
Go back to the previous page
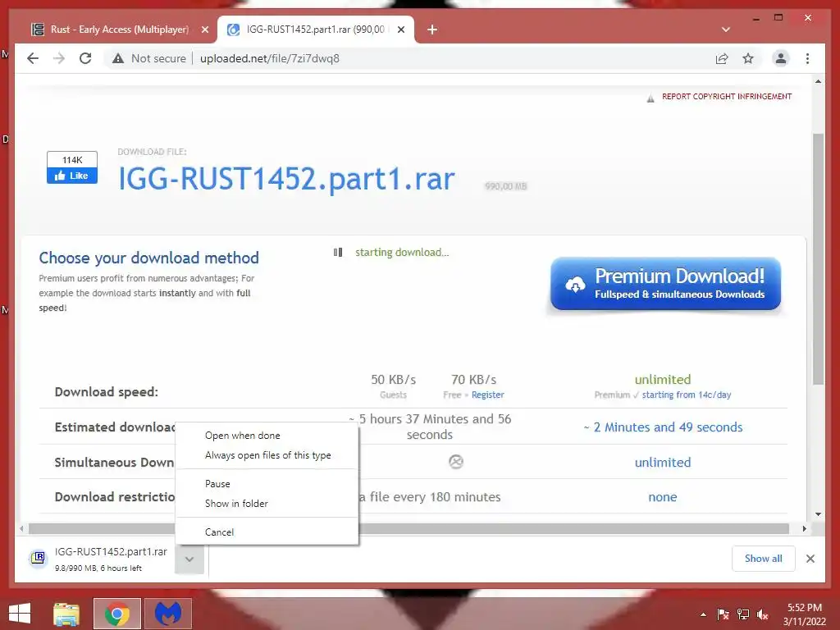click(33, 58)
